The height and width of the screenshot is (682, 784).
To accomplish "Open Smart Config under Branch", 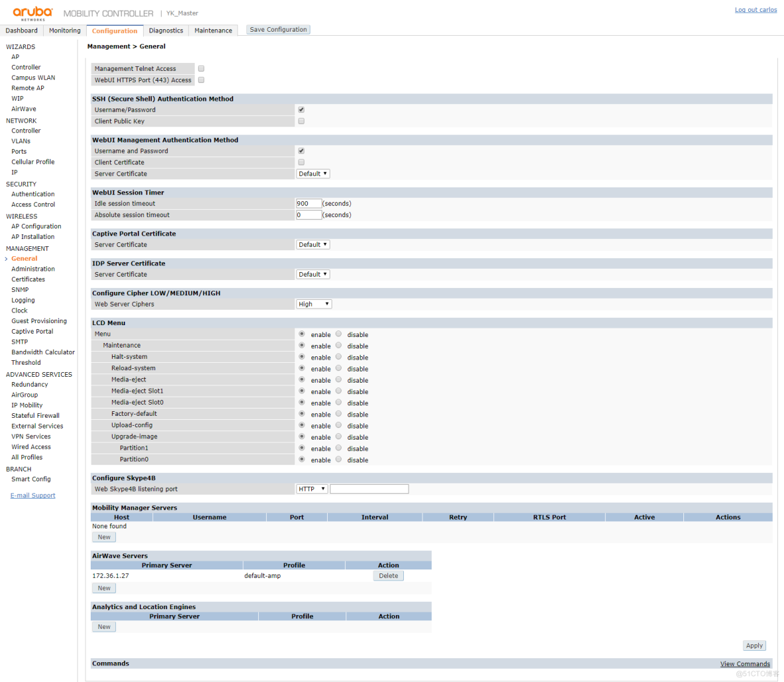I will pos(31,479).
